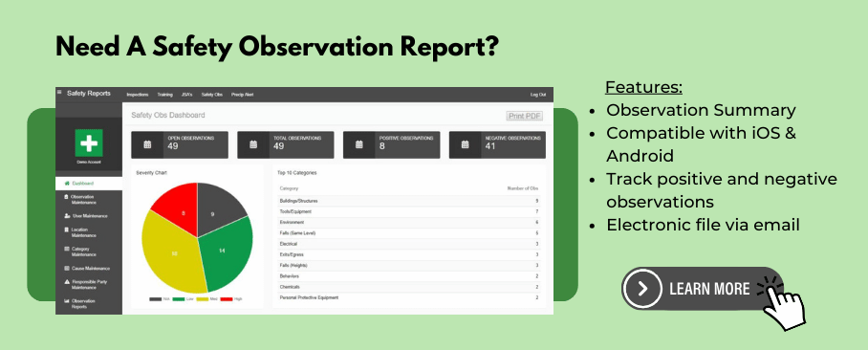This screenshot has height=350, width=868.
Task: Click the Exits/Egress category row
Action: tap(409, 254)
